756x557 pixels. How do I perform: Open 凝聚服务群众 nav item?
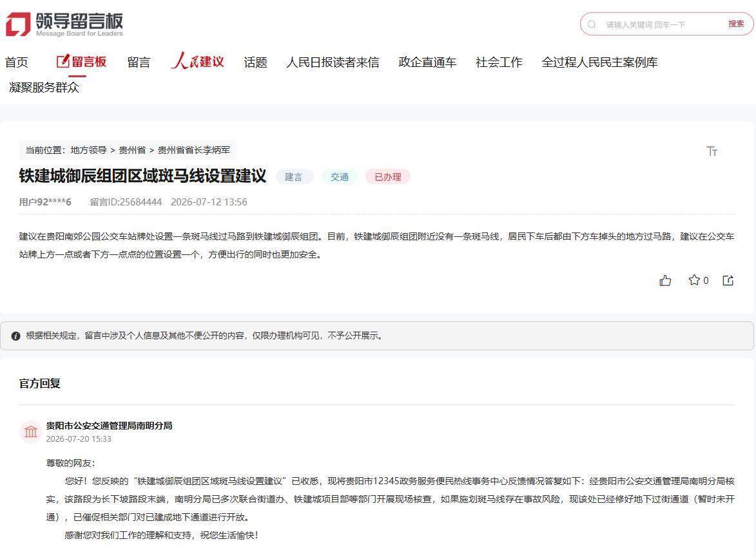44,87
